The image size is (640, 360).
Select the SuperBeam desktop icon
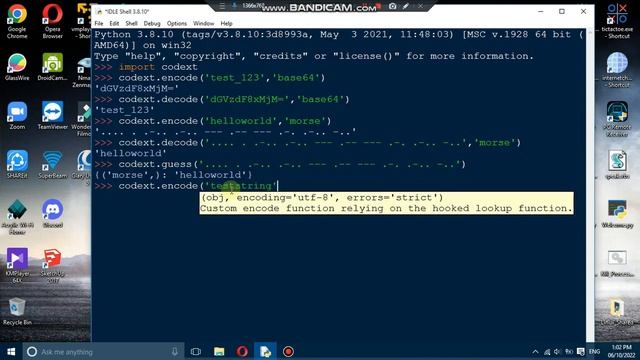click(x=53, y=165)
